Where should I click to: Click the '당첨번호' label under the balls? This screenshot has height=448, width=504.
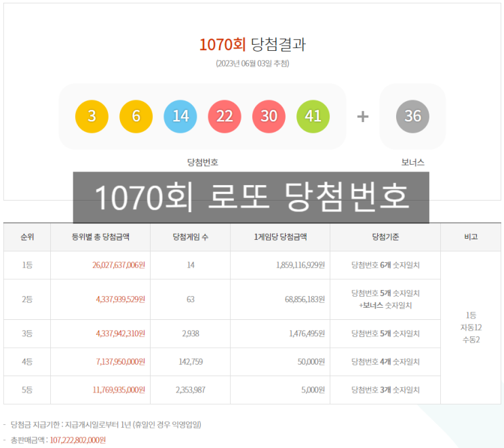203,162
